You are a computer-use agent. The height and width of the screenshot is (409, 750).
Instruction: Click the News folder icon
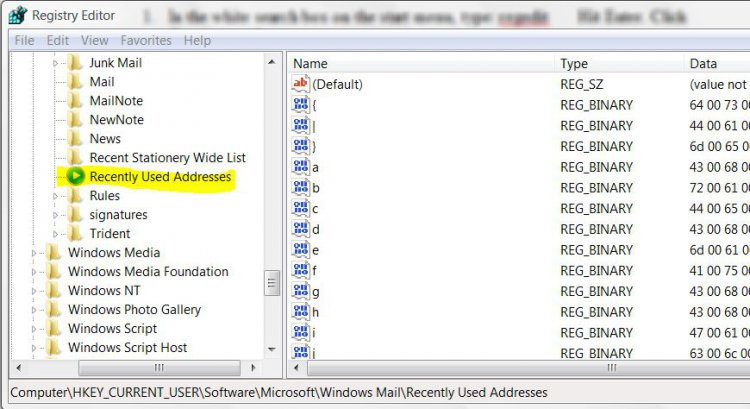pos(75,139)
